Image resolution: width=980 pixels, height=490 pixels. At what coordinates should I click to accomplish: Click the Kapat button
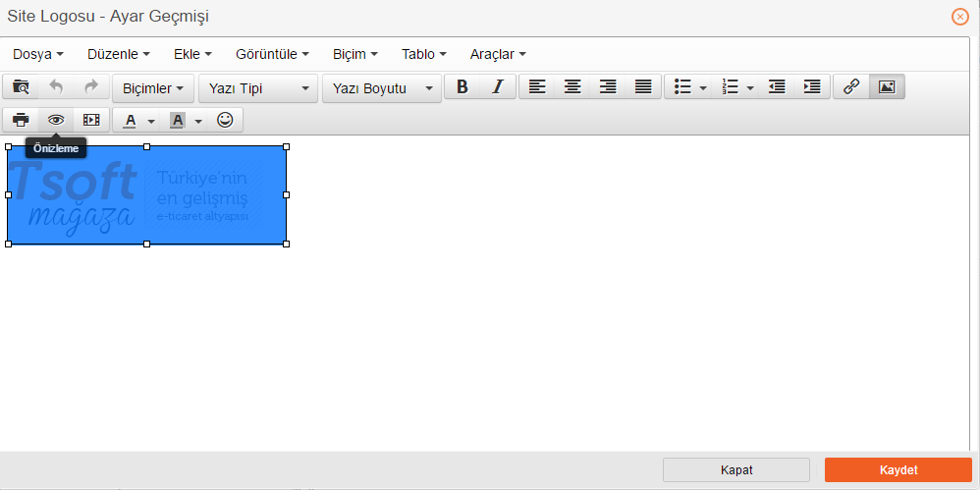click(x=736, y=470)
